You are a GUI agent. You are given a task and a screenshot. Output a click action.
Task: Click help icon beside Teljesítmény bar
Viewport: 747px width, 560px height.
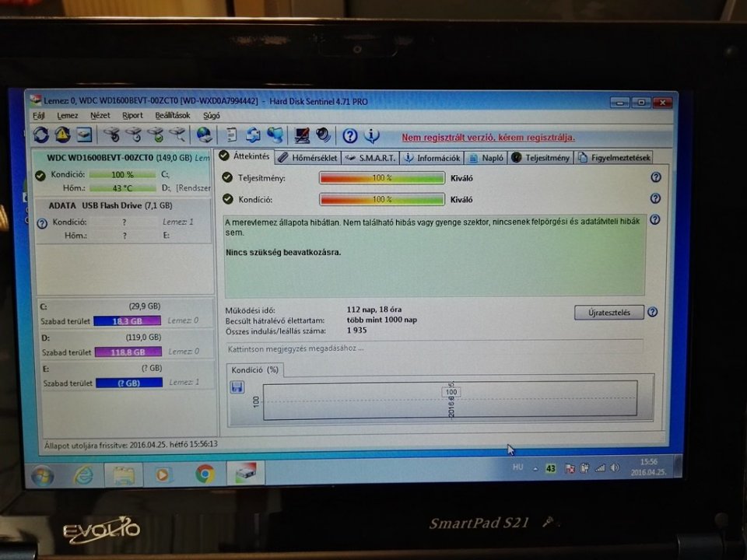pyautogui.click(x=656, y=177)
